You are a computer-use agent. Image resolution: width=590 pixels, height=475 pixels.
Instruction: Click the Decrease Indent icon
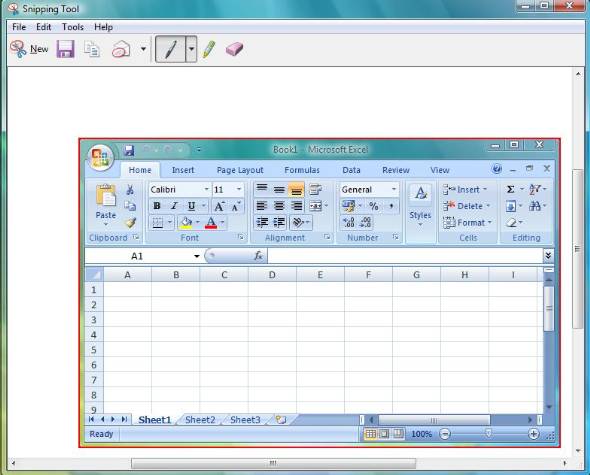[x=262, y=222]
